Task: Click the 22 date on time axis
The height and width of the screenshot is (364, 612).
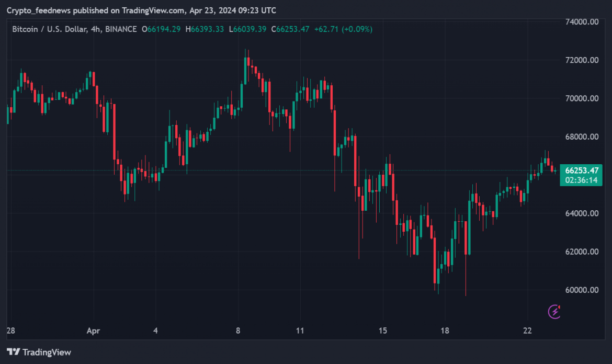Action: (527, 331)
